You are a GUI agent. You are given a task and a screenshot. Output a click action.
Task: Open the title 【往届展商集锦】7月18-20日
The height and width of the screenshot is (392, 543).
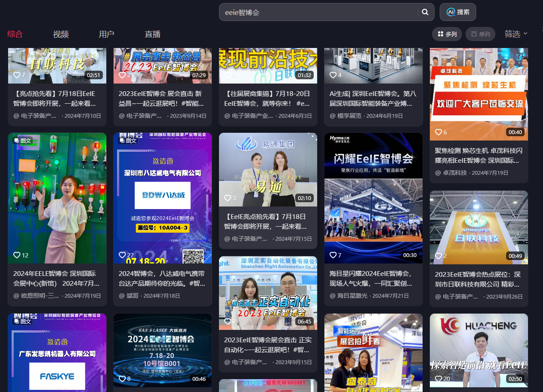click(x=267, y=99)
